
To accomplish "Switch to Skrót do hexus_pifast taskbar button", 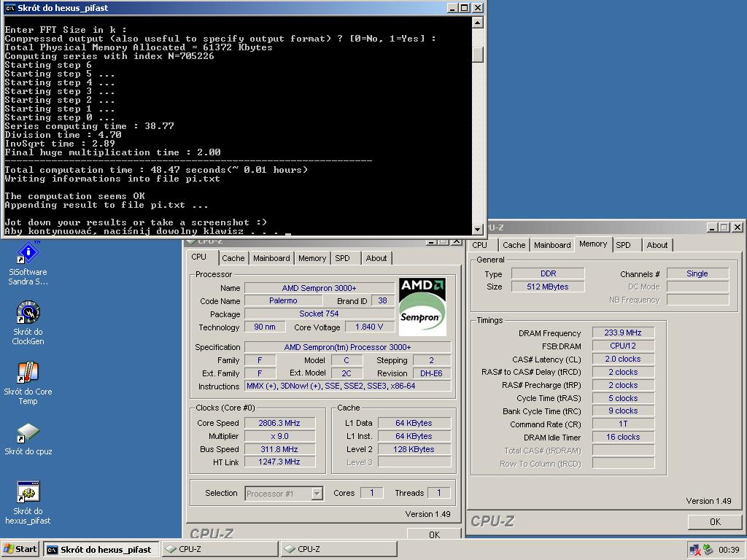I will 101,549.
